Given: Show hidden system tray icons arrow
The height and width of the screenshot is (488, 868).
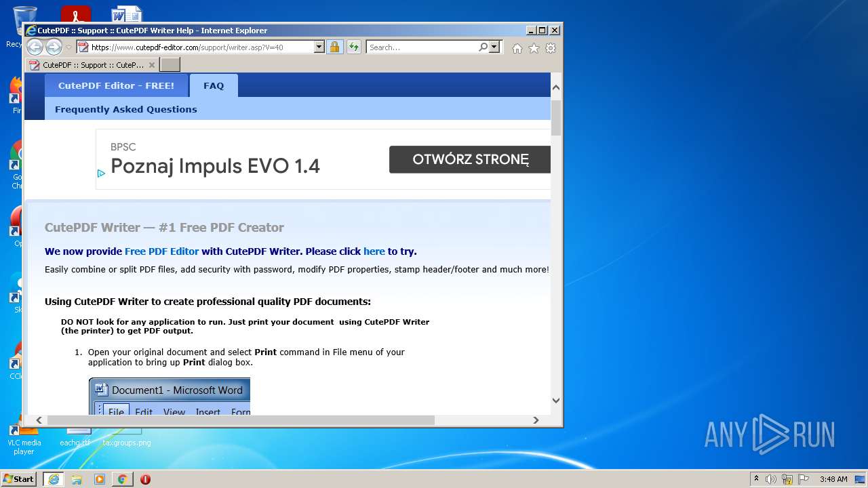Looking at the screenshot, I should tap(756, 479).
